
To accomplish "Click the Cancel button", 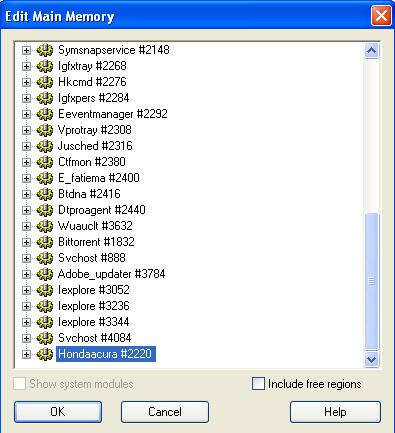I will tap(165, 412).
